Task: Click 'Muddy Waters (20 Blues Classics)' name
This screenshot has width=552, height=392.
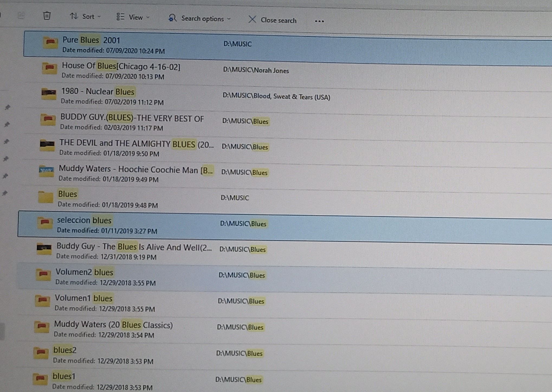Action: [113, 324]
